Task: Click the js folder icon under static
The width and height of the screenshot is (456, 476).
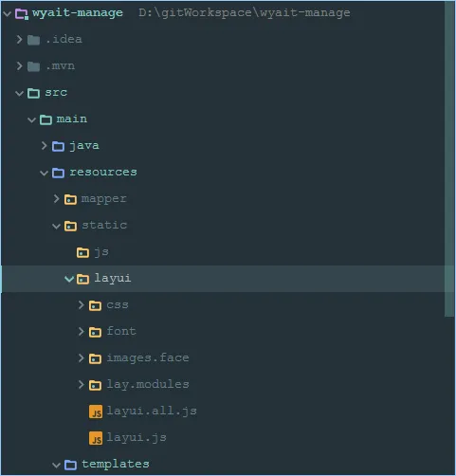Action: point(82,252)
